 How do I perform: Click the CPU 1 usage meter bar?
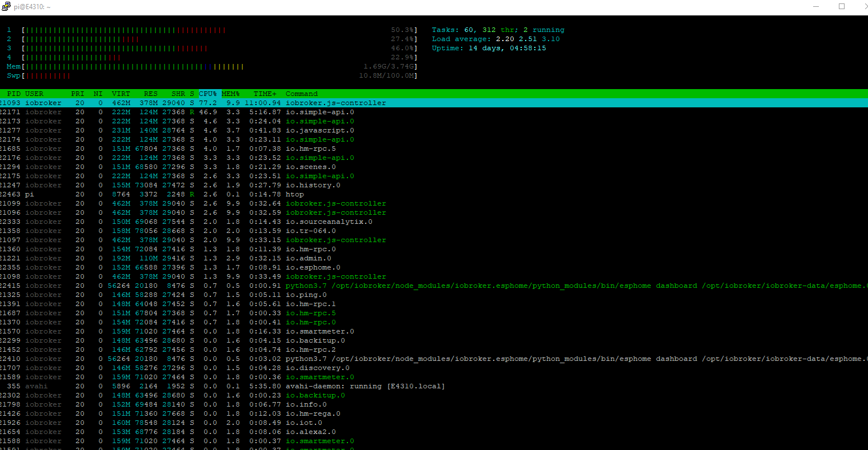pyautogui.click(x=219, y=30)
